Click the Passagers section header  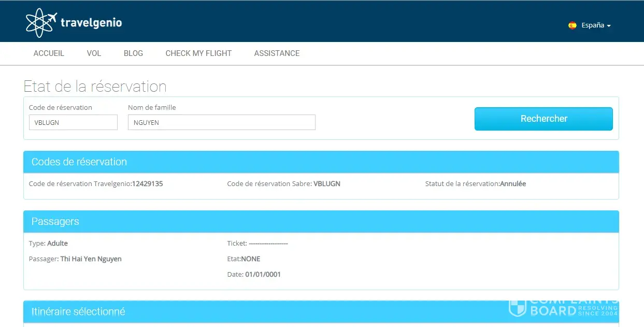55,221
